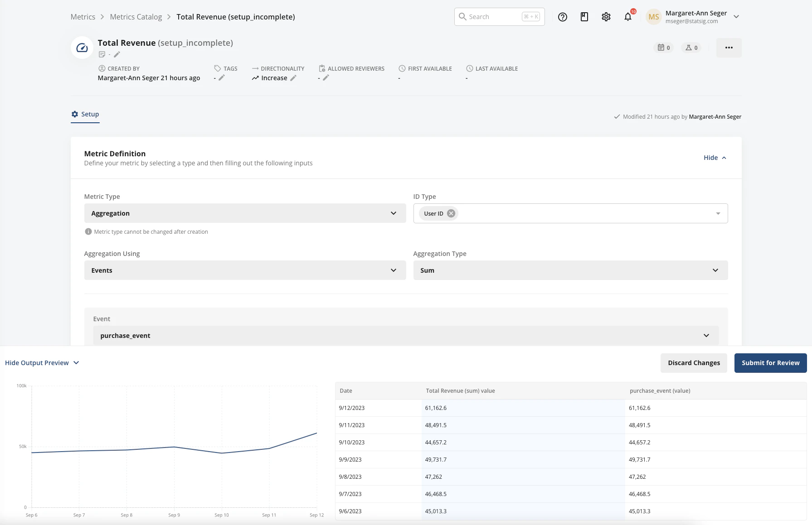Open notifications from the bell icon
Image resolution: width=812 pixels, height=525 pixels.
pos(627,17)
